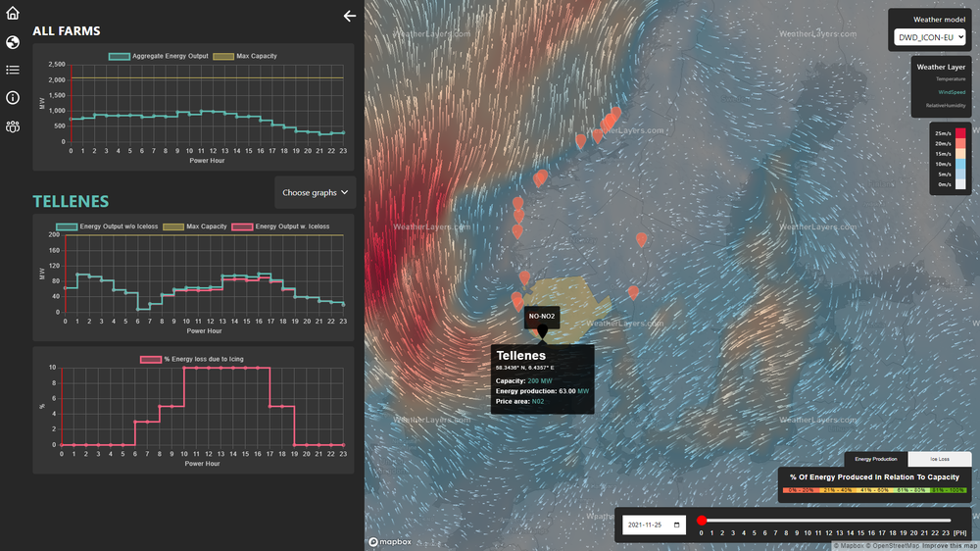Switch to the Energy Production tab

click(875, 459)
